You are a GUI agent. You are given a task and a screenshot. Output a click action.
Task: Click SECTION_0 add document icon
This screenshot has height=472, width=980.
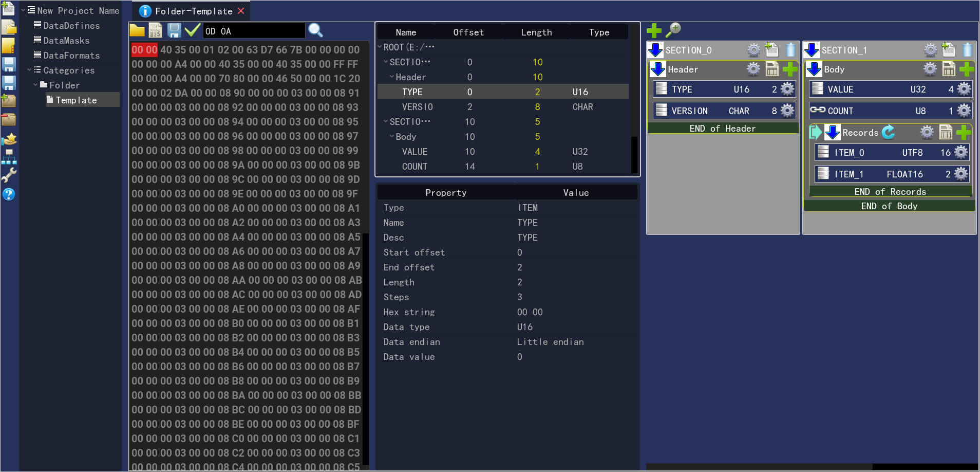[772, 50]
